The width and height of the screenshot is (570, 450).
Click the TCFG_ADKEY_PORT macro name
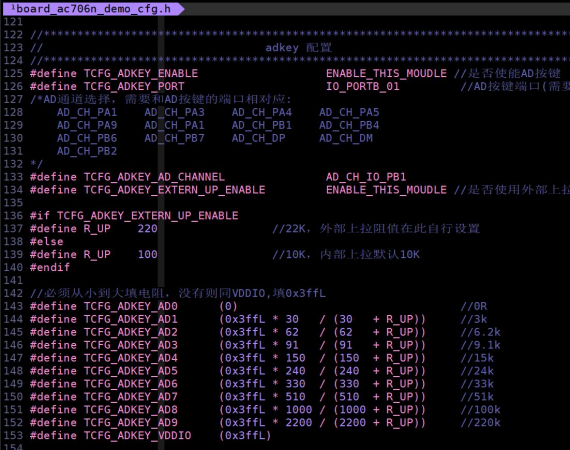(x=134, y=87)
